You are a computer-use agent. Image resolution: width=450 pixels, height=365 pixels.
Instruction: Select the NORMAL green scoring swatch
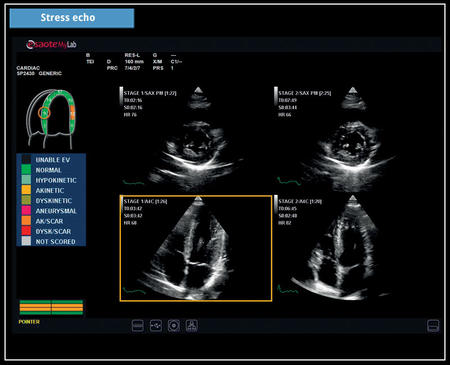[26, 170]
